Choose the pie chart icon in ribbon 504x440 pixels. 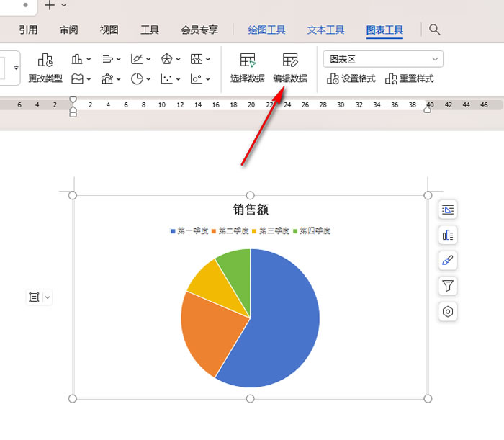click(x=137, y=78)
